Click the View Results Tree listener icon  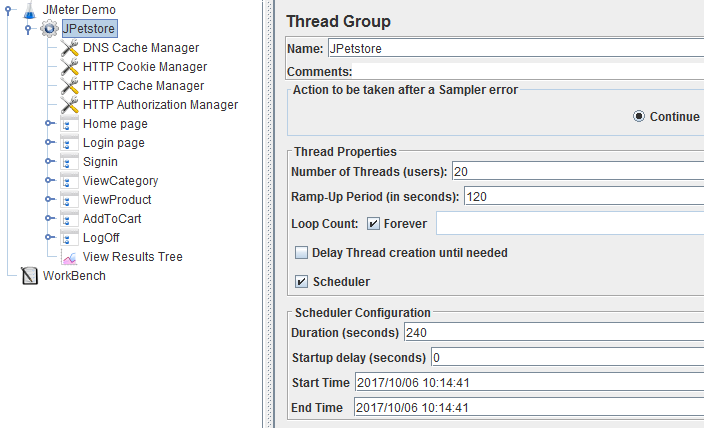(70, 257)
